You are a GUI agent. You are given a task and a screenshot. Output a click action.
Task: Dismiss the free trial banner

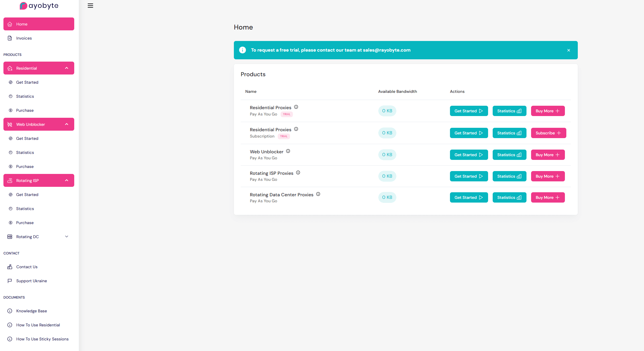click(569, 50)
